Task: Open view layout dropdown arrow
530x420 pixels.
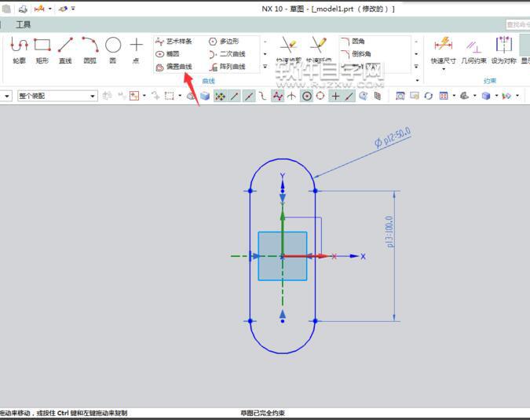Action: coord(454,96)
